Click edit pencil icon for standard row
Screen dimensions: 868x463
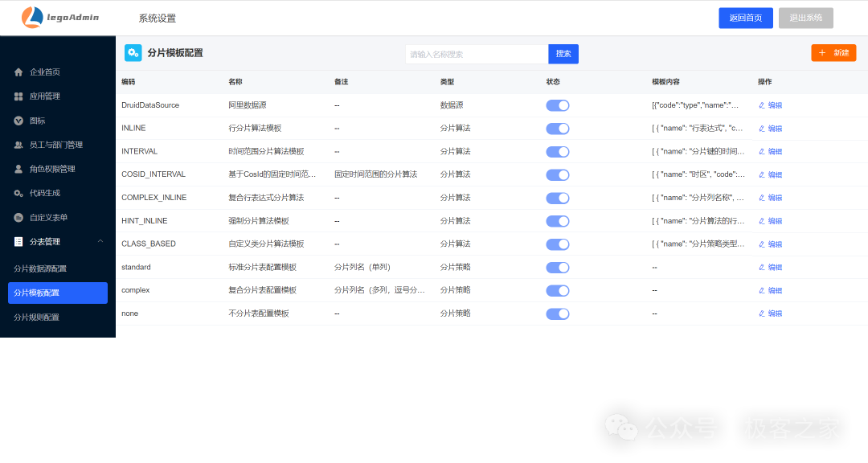tap(762, 267)
